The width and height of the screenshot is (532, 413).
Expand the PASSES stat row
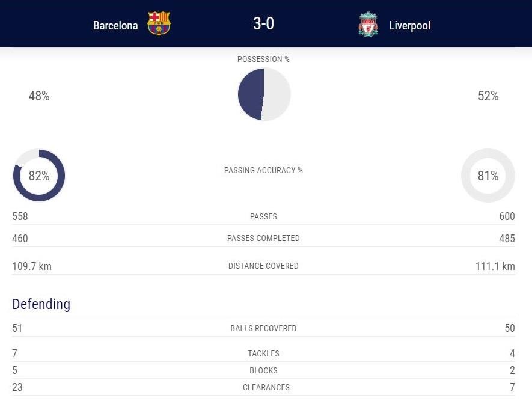pyautogui.click(x=263, y=216)
